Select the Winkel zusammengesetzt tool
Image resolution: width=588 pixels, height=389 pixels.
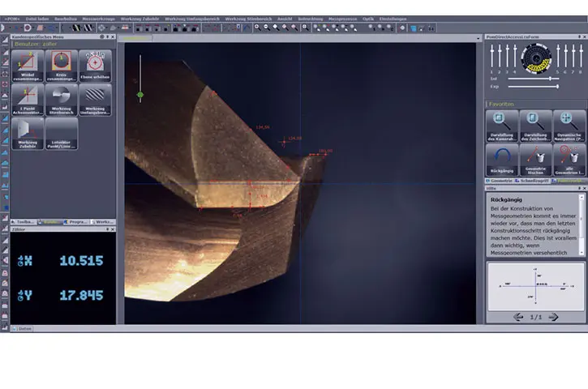pos(27,66)
